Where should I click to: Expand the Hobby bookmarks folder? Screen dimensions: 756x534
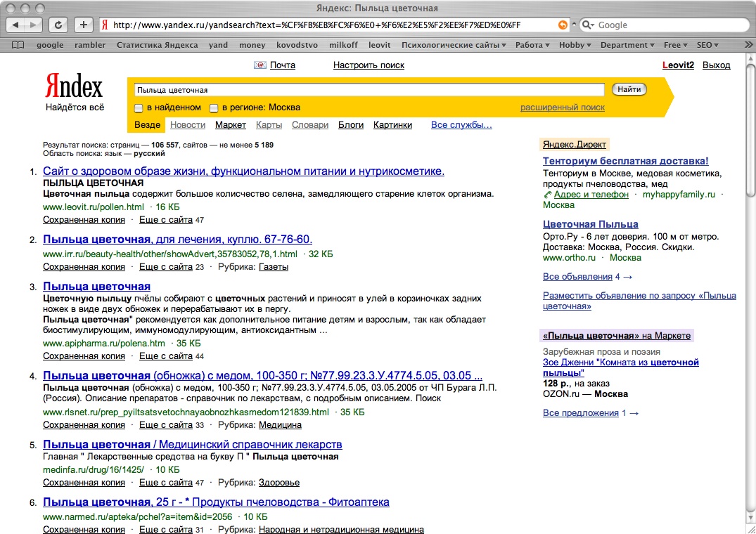tap(575, 45)
